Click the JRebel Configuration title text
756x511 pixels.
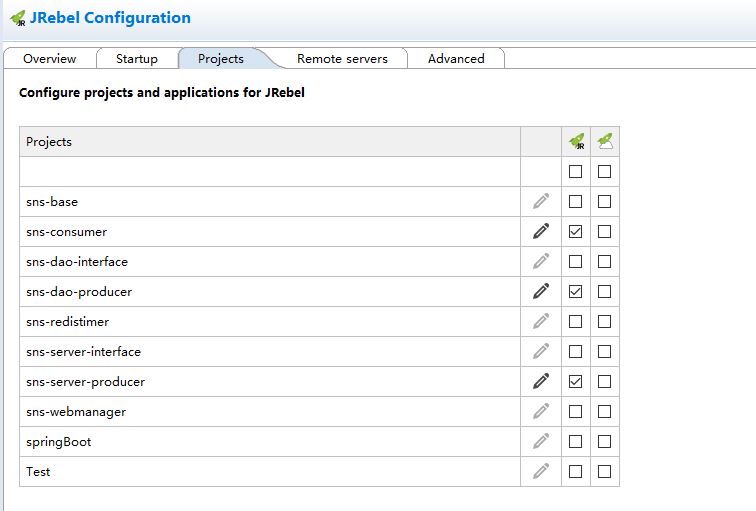pyautogui.click(x=110, y=18)
